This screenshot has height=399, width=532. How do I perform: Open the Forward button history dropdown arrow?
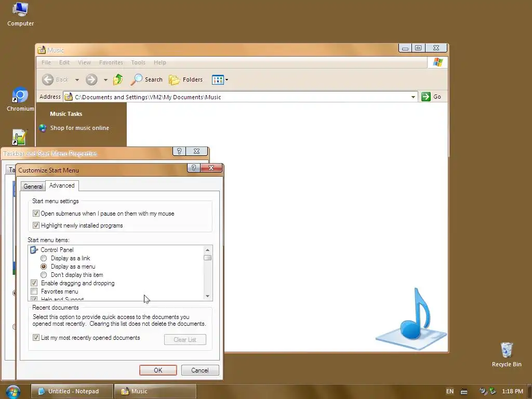(105, 80)
